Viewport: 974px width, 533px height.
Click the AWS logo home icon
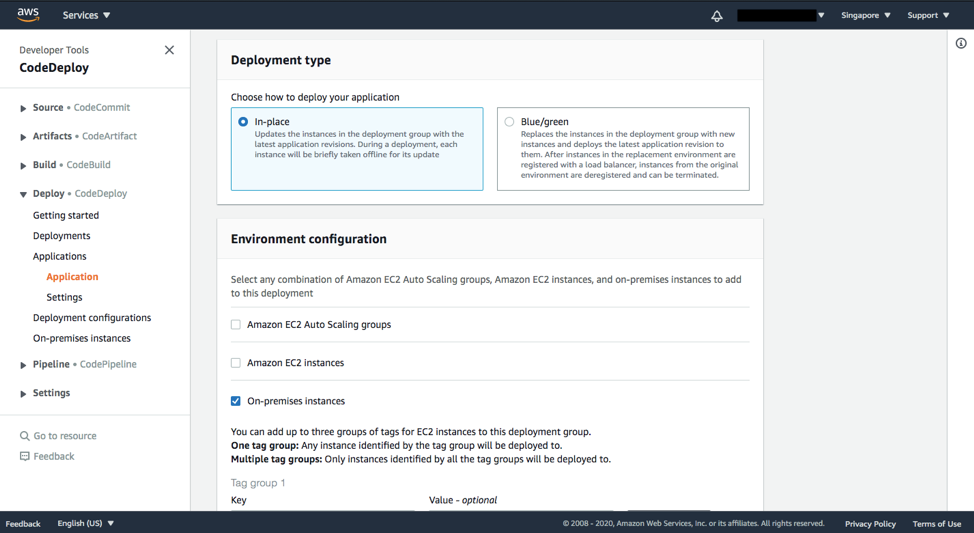point(28,15)
